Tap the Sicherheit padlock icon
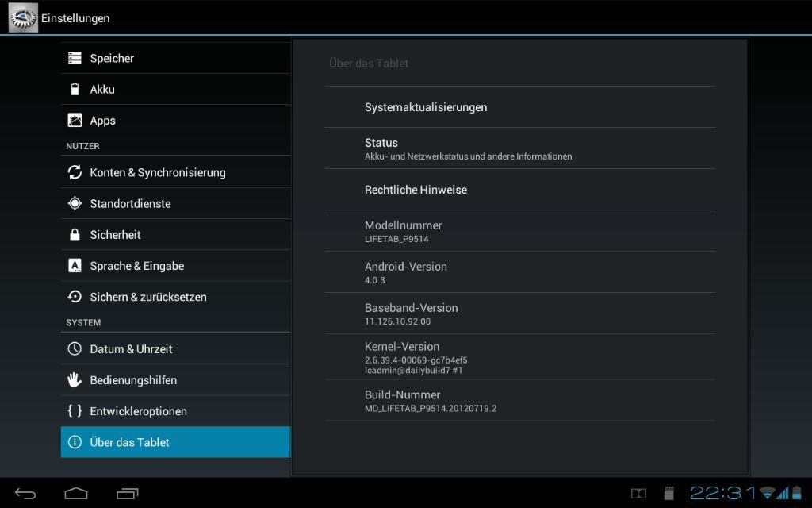Viewport: 812px width, 508px height. 75,234
